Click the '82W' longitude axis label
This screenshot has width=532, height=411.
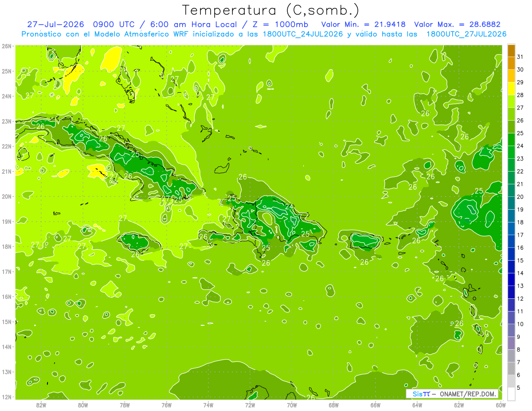click(41, 405)
